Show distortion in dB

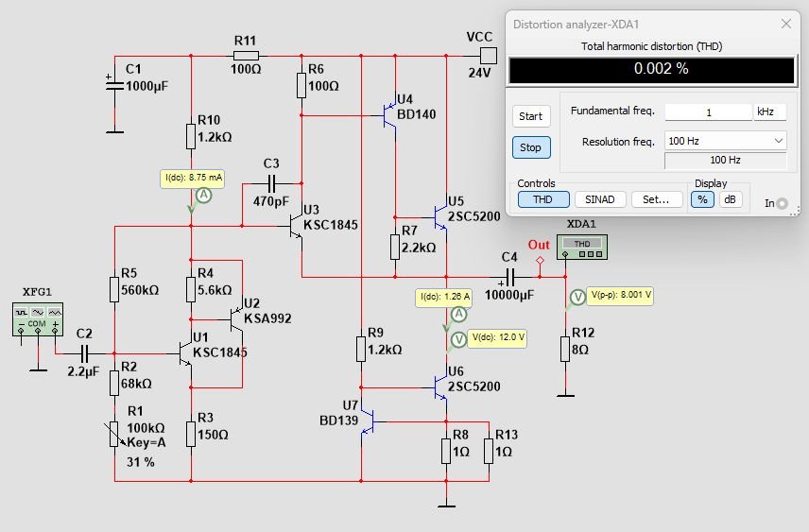(x=730, y=199)
